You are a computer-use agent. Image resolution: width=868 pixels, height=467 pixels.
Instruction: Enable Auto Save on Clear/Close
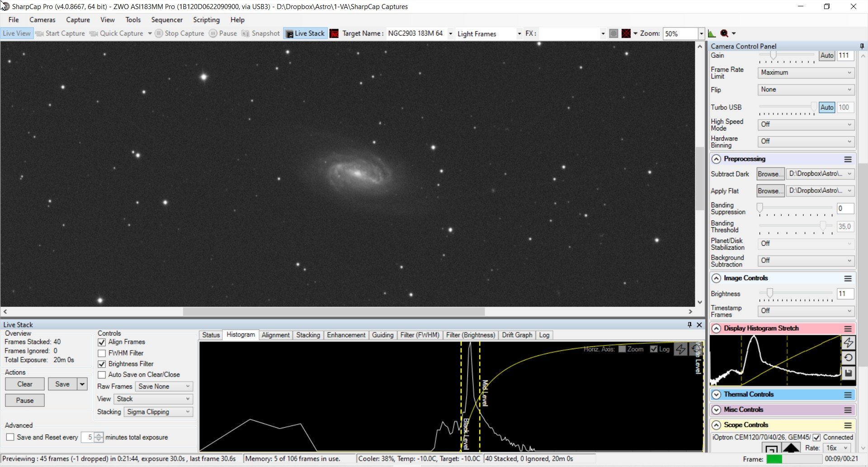pos(102,375)
